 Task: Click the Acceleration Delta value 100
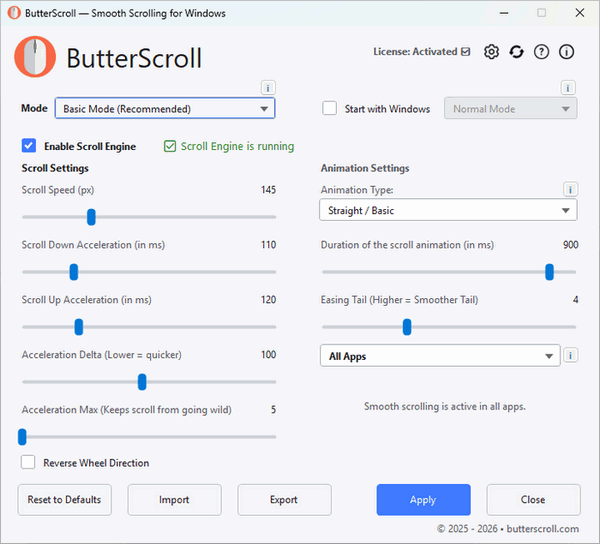point(268,355)
